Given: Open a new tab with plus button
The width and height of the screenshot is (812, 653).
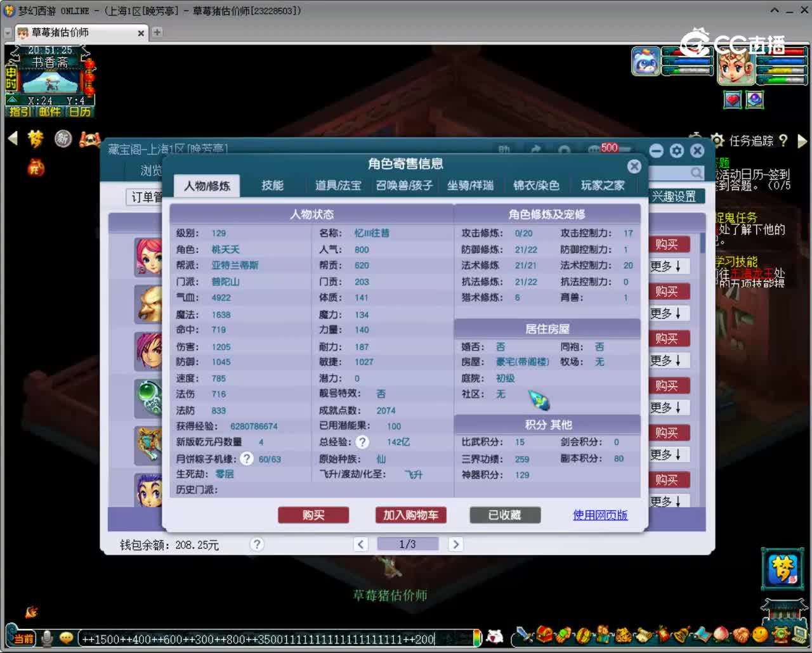Looking at the screenshot, I should [x=157, y=32].
